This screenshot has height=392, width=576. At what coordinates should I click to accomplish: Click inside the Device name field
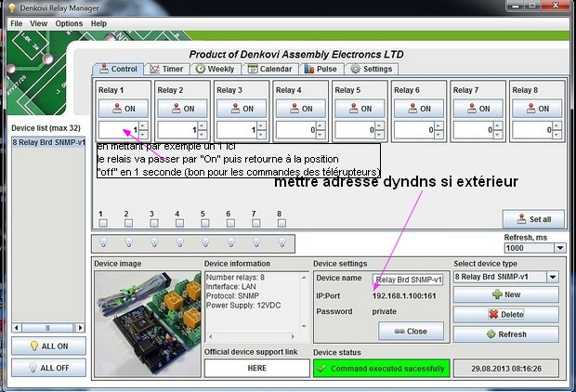click(x=408, y=279)
